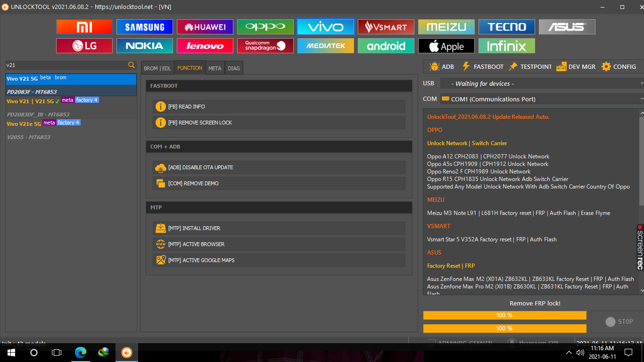The width and height of the screenshot is (644, 362).
Task: Select the Nokia brand tile
Action: 145,46
